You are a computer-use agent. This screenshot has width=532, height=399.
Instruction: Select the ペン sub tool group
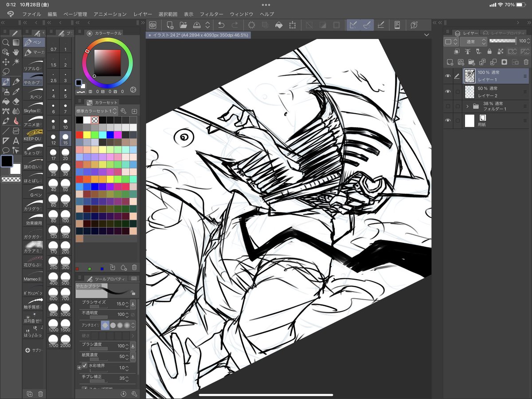pyautogui.click(x=33, y=43)
